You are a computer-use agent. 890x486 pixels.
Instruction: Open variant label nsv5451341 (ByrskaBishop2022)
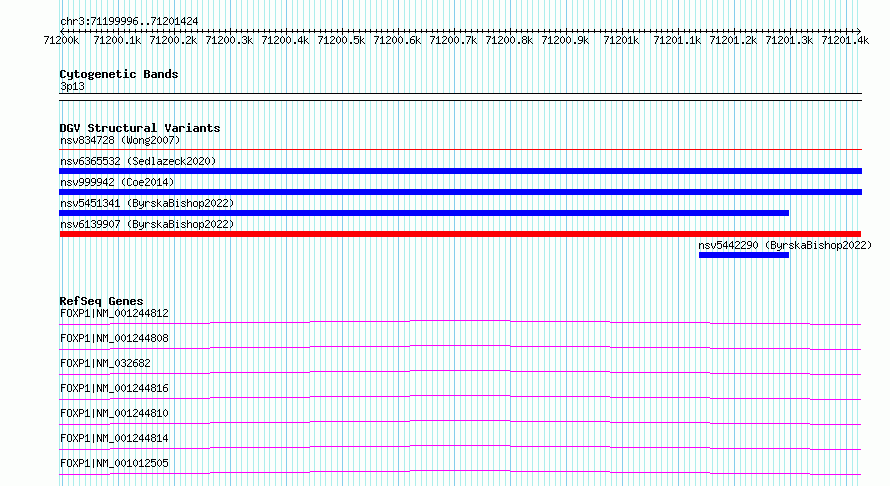tap(147, 203)
